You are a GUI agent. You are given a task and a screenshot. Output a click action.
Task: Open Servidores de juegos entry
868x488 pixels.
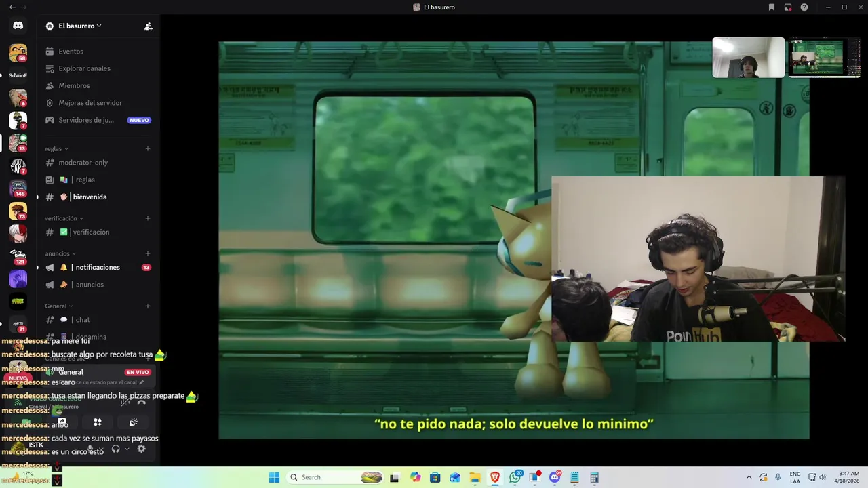pyautogui.click(x=98, y=120)
